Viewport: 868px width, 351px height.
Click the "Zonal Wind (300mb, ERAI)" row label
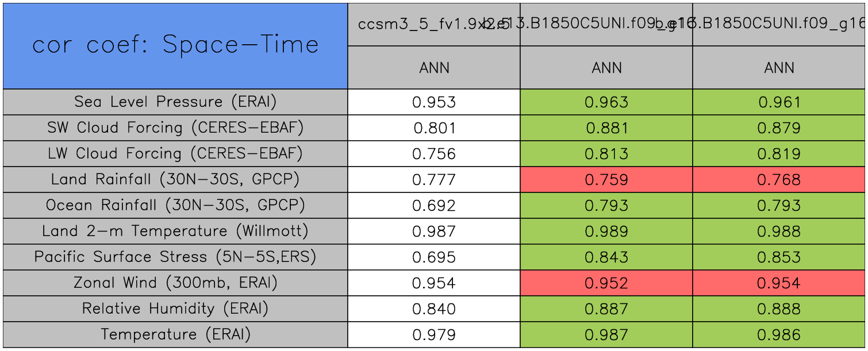point(175,283)
